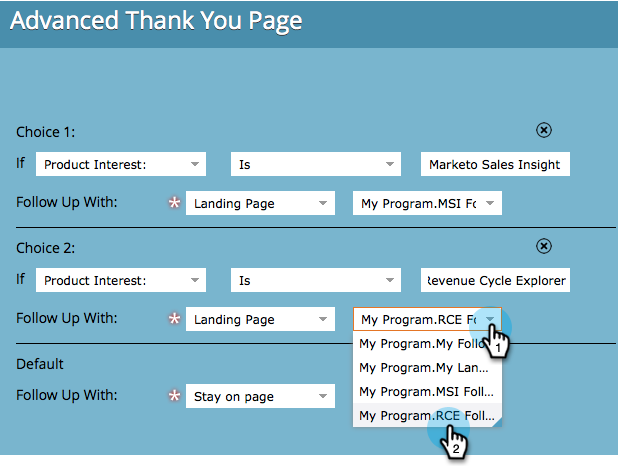
Task: Click arrow of Choice 1 Landing Page dropdown
Action: [323, 203]
